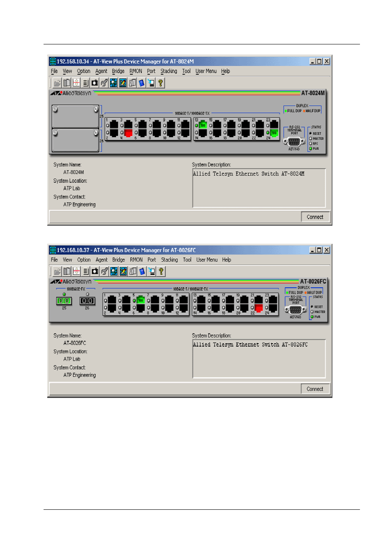Open the Help menu in the AT-8024M window

click(x=226, y=71)
